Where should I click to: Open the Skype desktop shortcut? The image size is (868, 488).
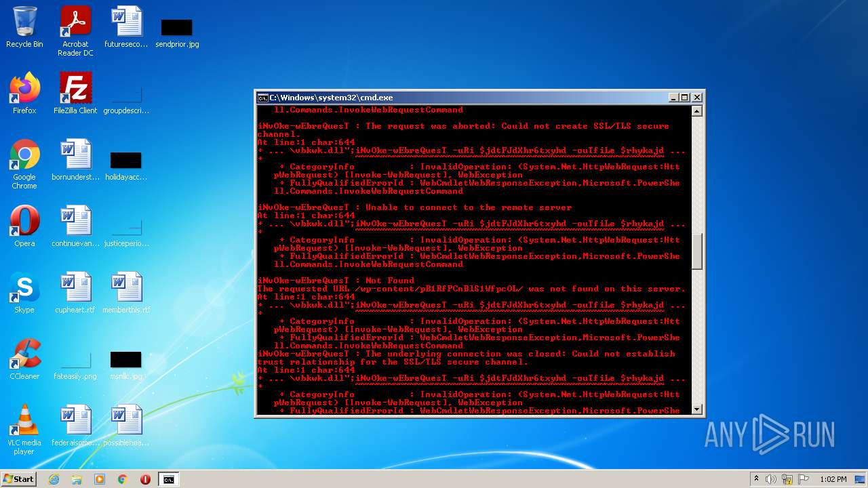click(x=24, y=293)
